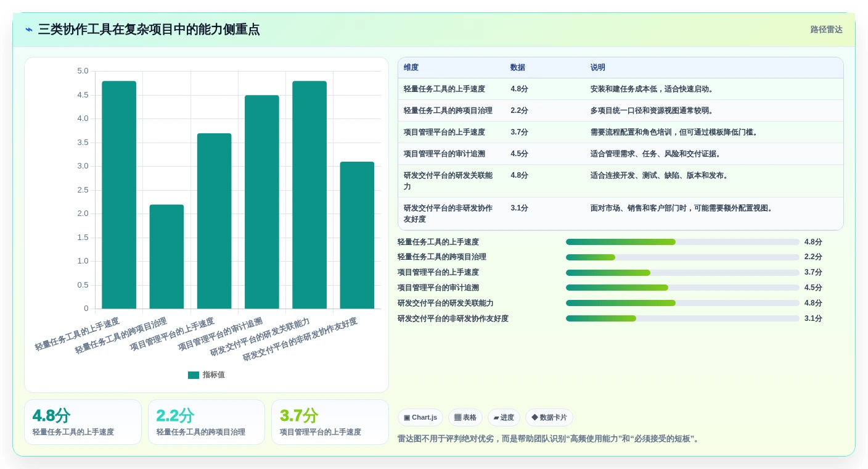Click description 多项目统一口径和资源视图通常较弱。

click(653, 110)
